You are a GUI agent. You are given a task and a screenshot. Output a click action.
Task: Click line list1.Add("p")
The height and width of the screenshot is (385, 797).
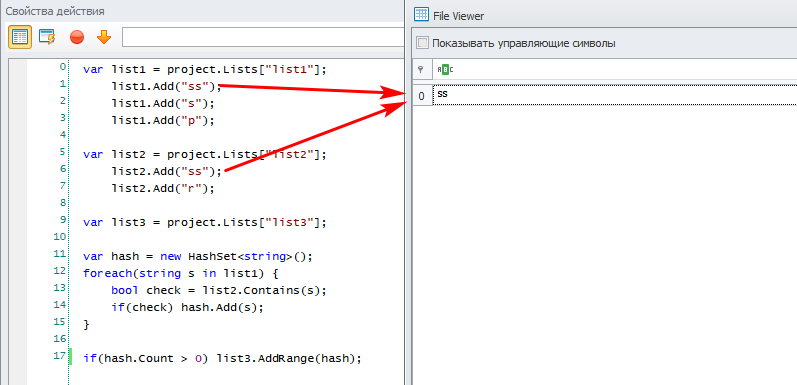pyautogui.click(x=163, y=121)
